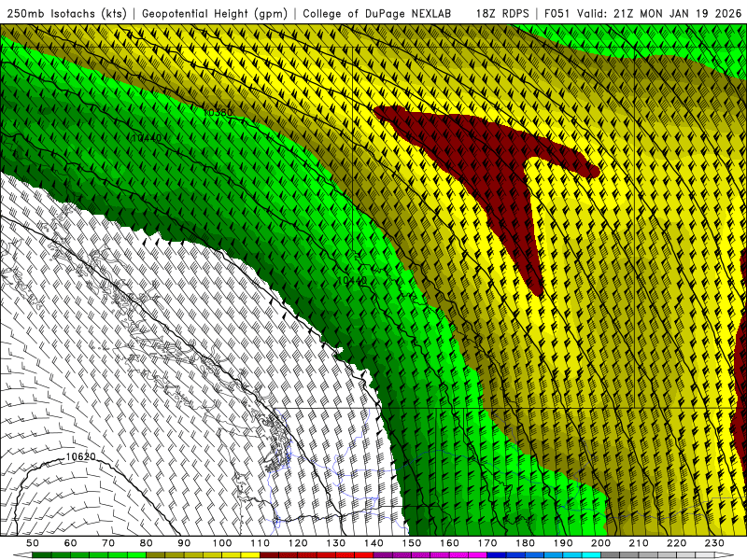Image resolution: width=747 pixels, height=560 pixels.
Task: Click the 140 label on the color scale
Action: (x=373, y=543)
